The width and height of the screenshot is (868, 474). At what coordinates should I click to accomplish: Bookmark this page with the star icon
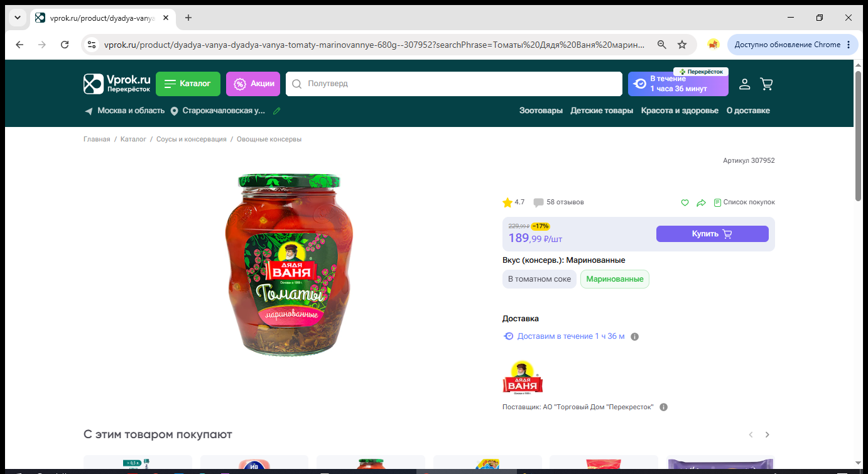pos(682,45)
